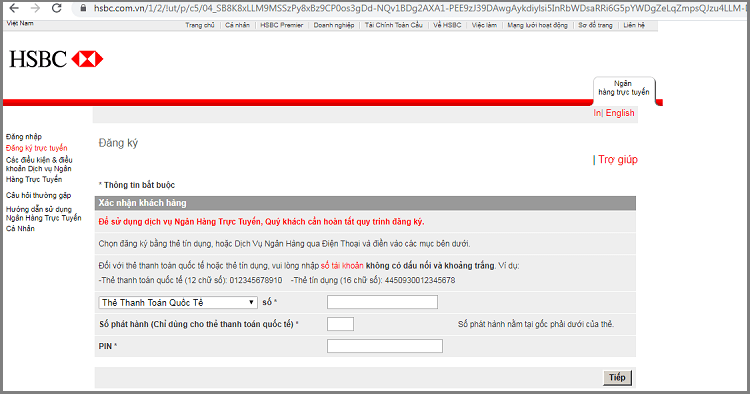Viewport: 750px width, 395px height.
Task: Click the Việt Nam text at top left
Action: pyautogui.click(x=20, y=23)
